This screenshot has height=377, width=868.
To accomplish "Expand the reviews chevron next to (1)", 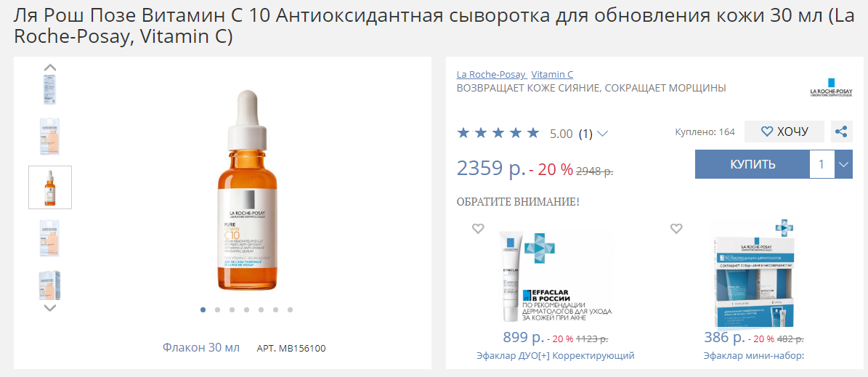I will [603, 134].
